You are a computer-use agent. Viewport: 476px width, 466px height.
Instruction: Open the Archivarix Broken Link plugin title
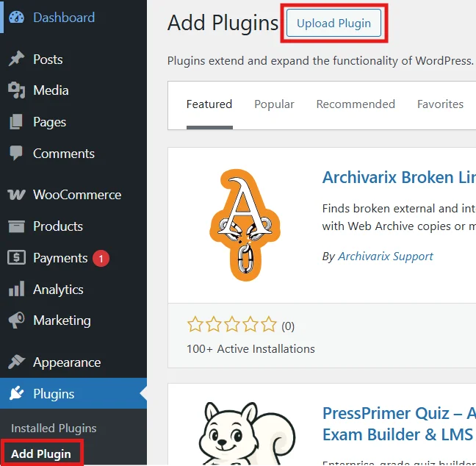399,177
